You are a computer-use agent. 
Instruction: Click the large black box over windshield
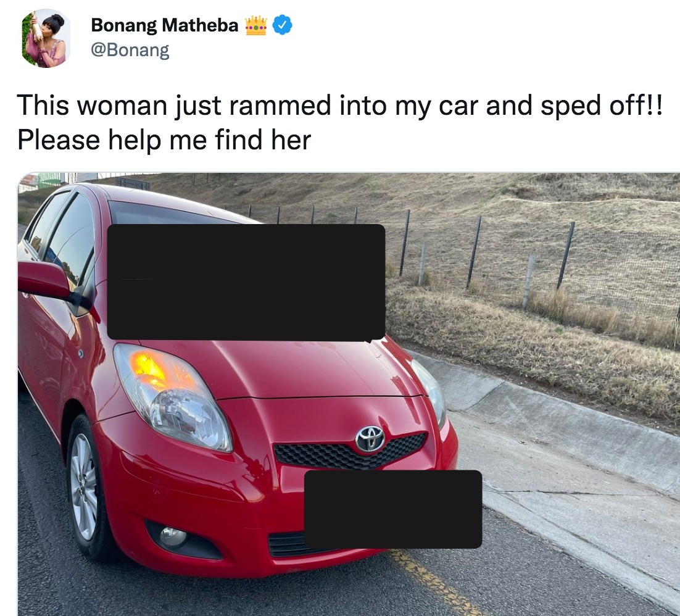coord(246,281)
